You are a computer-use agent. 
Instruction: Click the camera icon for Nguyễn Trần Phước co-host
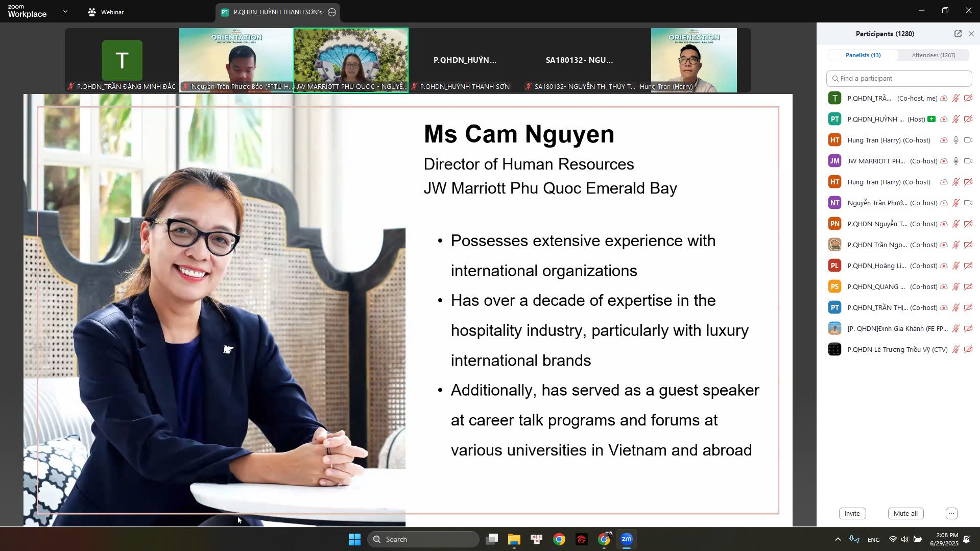click(x=968, y=203)
